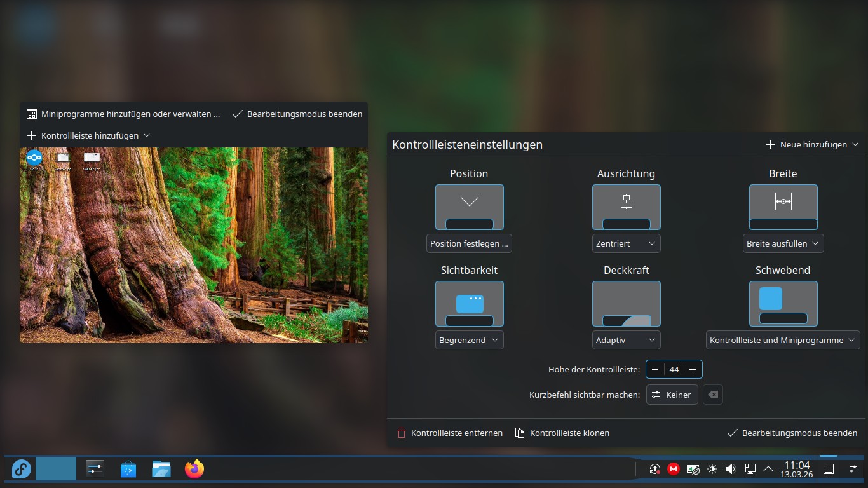Open the Kontrollleiste und Miniprogramme dropdown
Viewport: 868px width, 488px height.
coord(783,340)
